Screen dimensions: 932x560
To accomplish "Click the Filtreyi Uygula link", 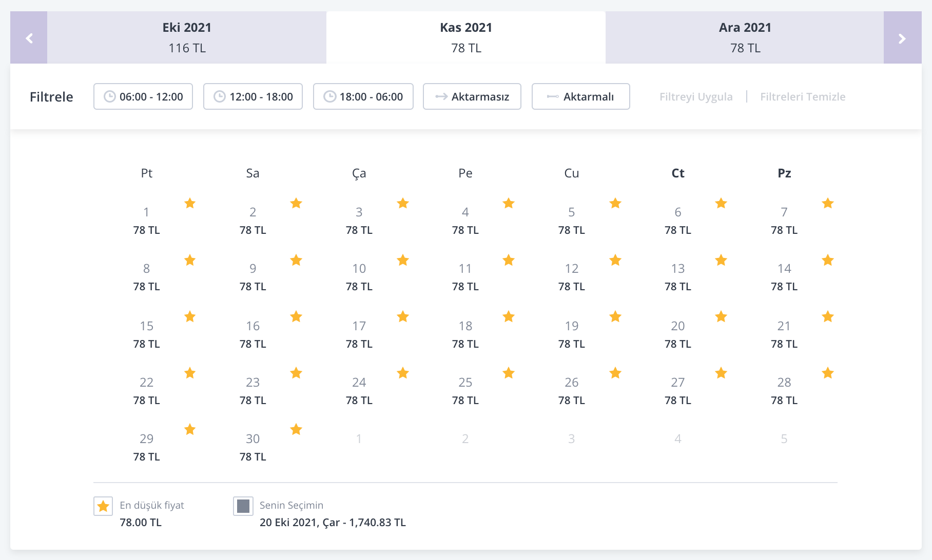I will 696,96.
